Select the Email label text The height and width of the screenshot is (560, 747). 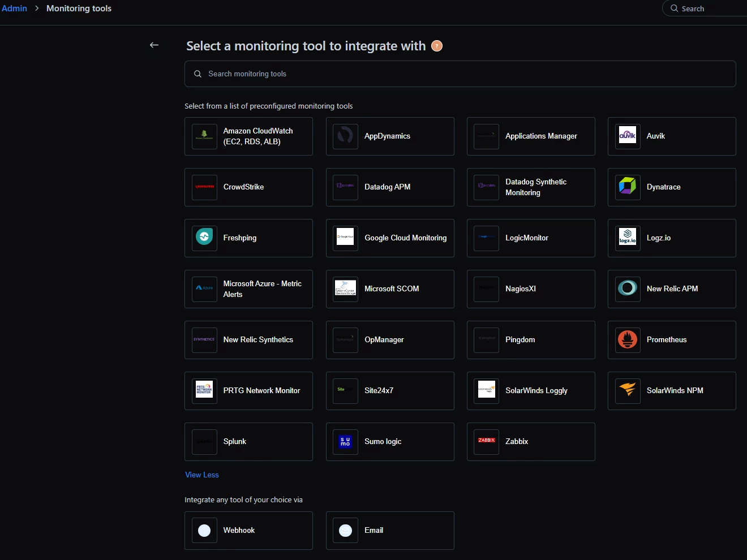click(373, 531)
